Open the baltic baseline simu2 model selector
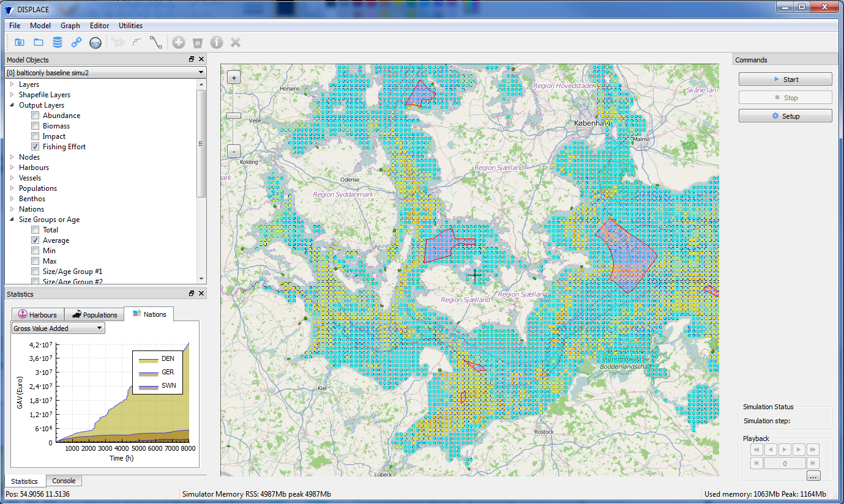844x504 pixels. coord(105,72)
